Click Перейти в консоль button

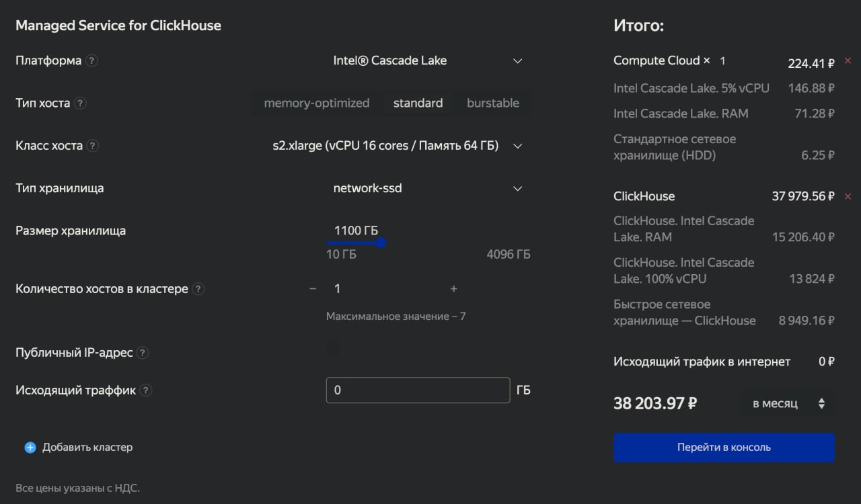coord(724,448)
